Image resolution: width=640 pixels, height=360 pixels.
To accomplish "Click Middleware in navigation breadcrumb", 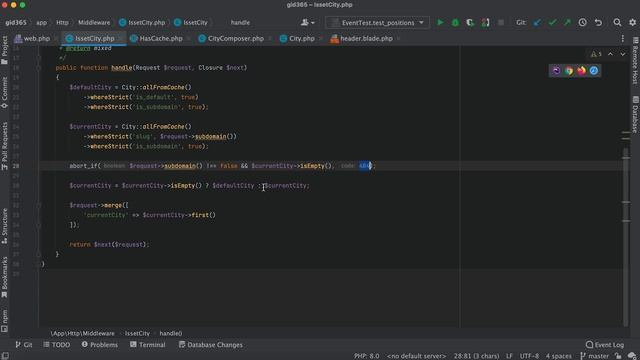I will tap(94, 22).
